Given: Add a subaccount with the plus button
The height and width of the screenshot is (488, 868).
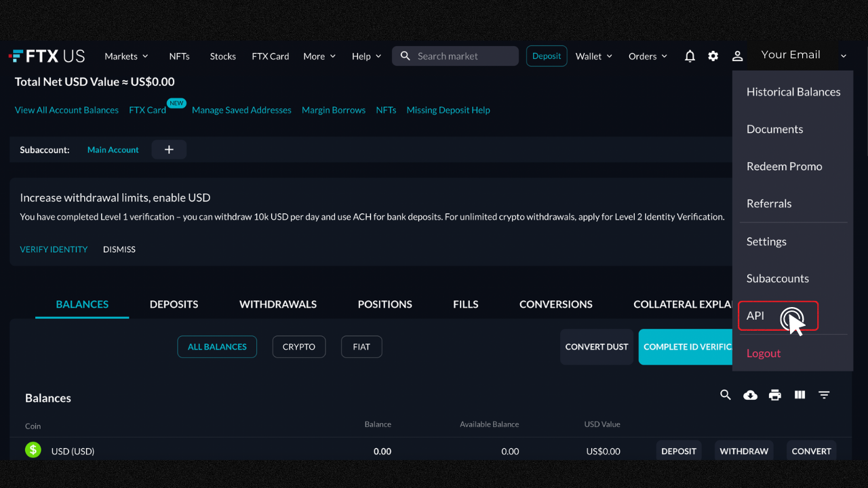Looking at the screenshot, I should point(169,150).
